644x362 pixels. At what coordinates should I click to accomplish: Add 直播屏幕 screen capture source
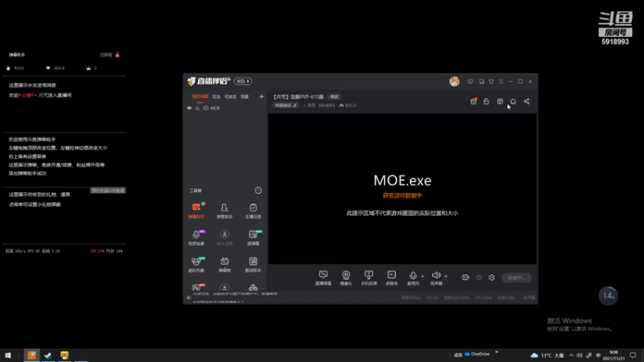324,278
